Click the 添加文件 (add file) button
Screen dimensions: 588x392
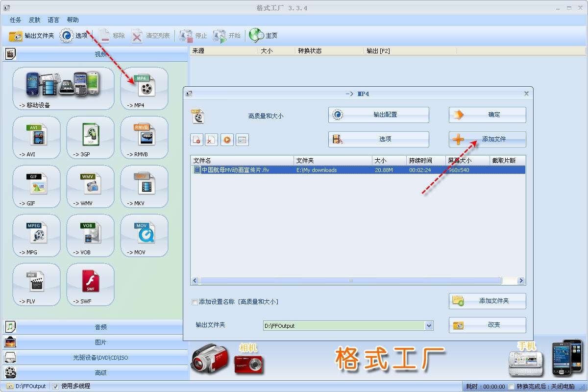[487, 139]
